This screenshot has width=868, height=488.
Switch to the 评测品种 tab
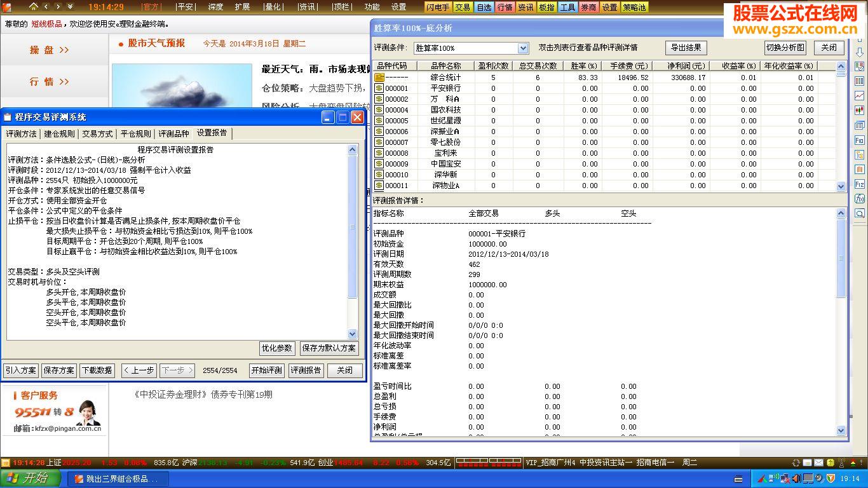pos(174,133)
